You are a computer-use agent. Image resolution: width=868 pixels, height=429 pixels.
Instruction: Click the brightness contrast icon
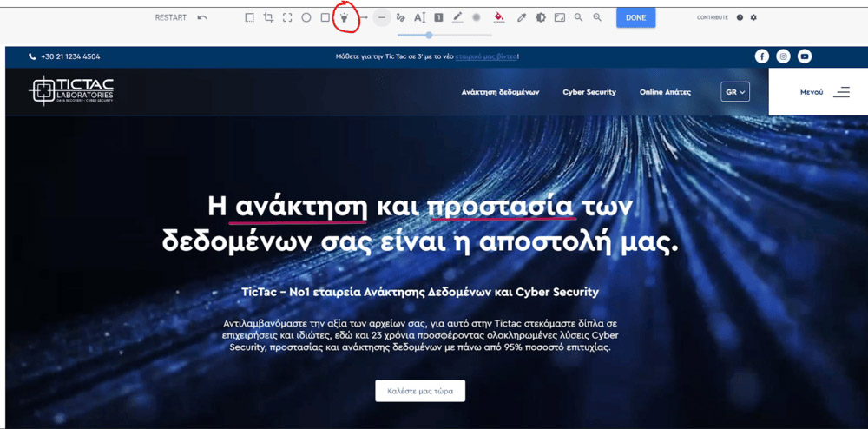(540, 17)
